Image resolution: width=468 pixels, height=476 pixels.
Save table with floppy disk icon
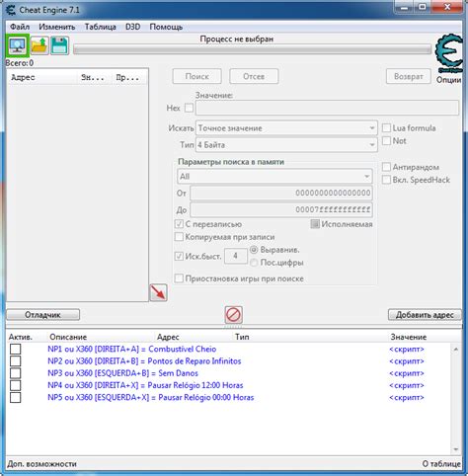coord(59,45)
